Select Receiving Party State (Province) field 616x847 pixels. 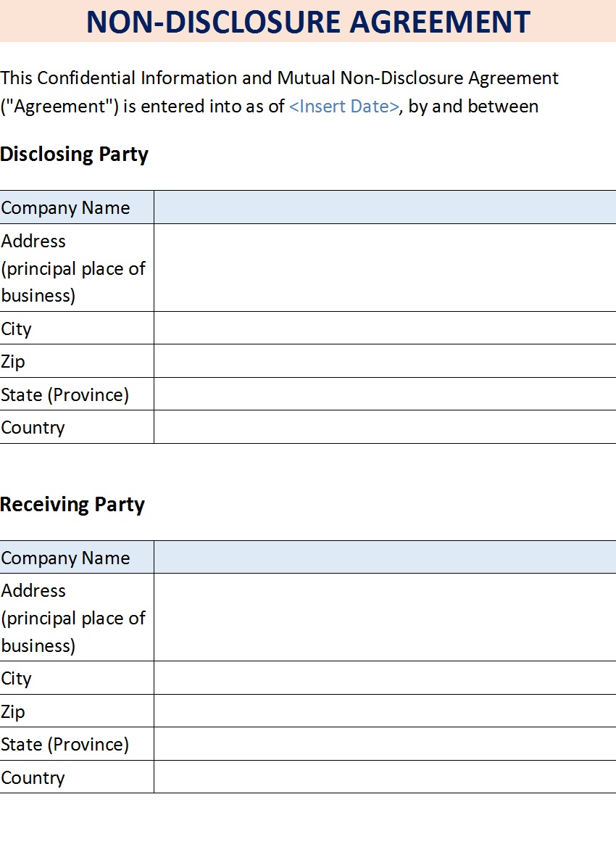pos(385,744)
